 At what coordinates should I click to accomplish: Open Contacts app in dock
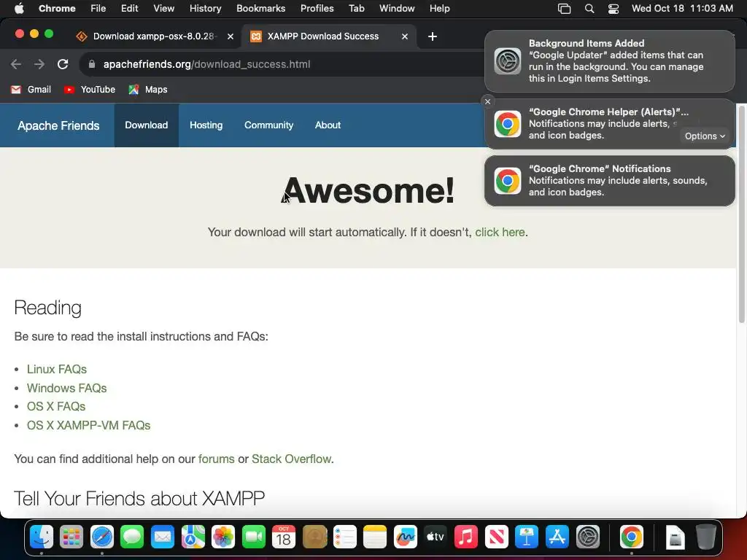pos(314,537)
